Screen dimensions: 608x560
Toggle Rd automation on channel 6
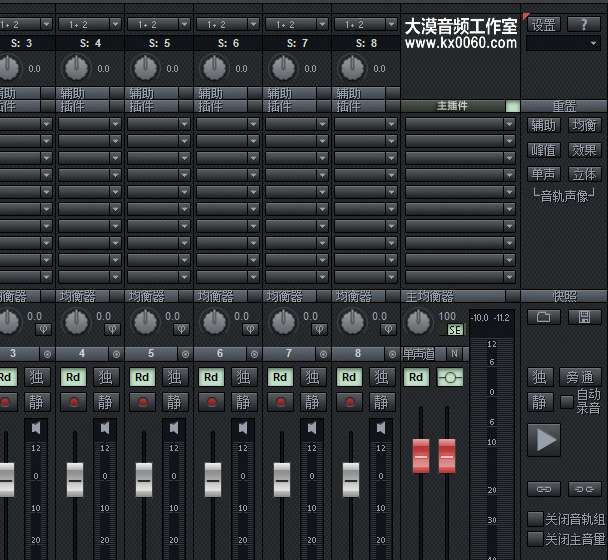tap(212, 377)
